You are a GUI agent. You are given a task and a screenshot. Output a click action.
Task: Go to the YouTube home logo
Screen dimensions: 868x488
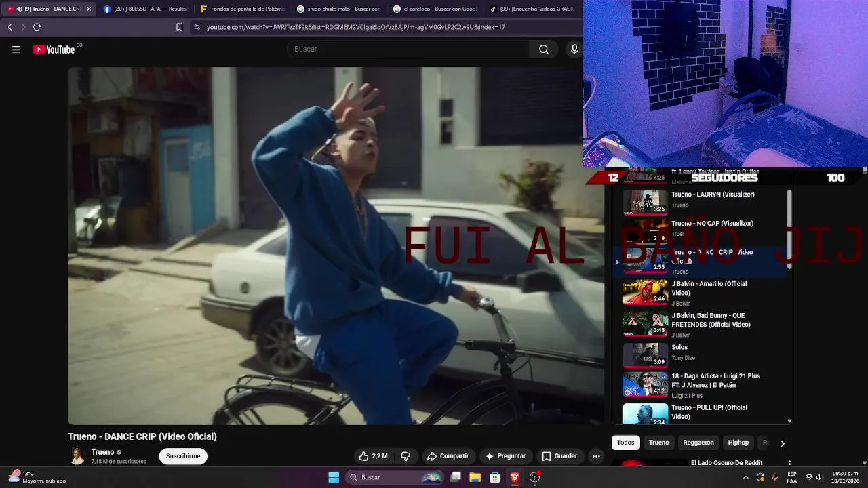[x=54, y=49]
